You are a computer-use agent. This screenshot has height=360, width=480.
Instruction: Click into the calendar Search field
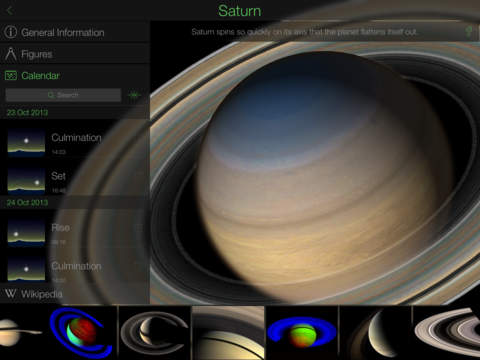tap(63, 95)
